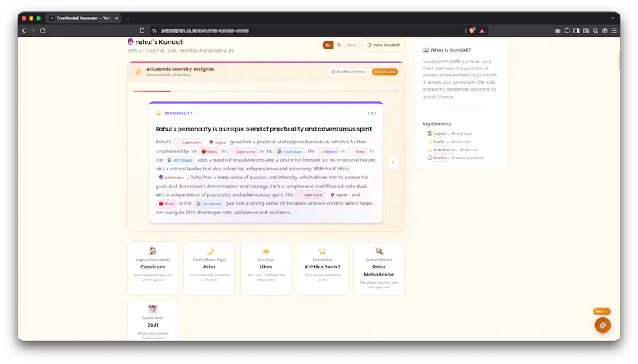Click the Aries sign tag
The width and height of the screenshot is (638, 364).
(357, 151)
